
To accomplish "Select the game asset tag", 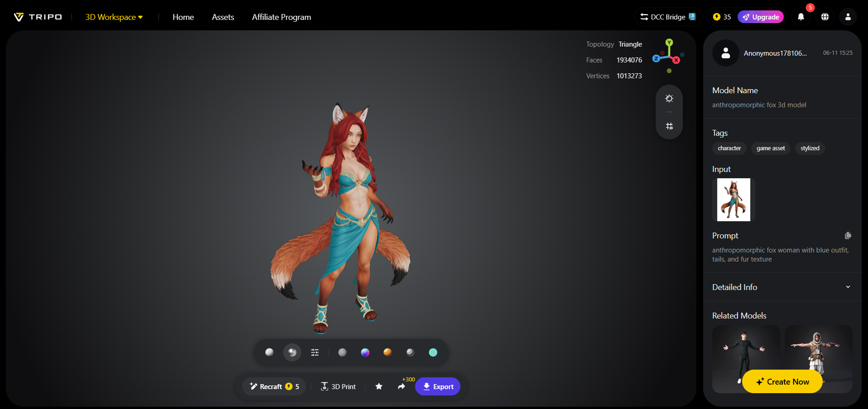I will (771, 148).
